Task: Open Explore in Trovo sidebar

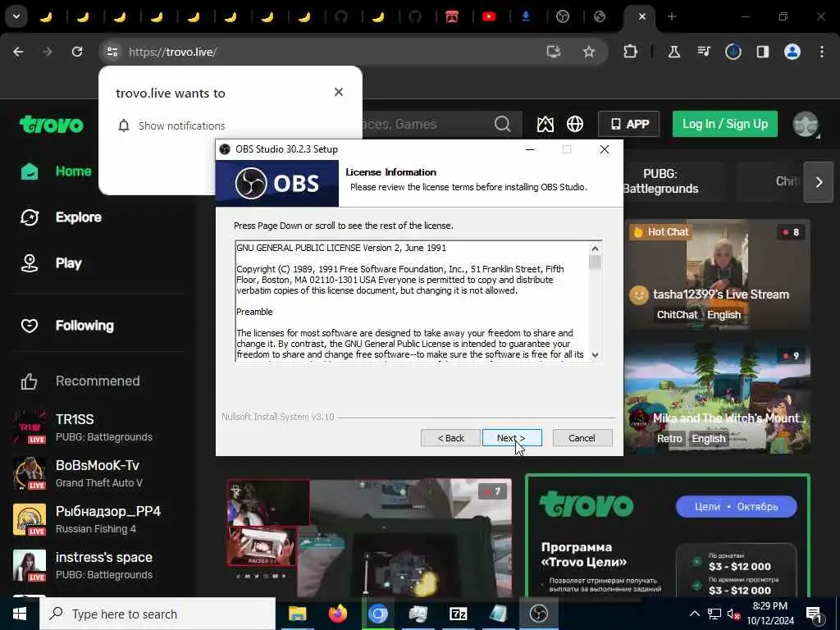Action: pos(61,217)
